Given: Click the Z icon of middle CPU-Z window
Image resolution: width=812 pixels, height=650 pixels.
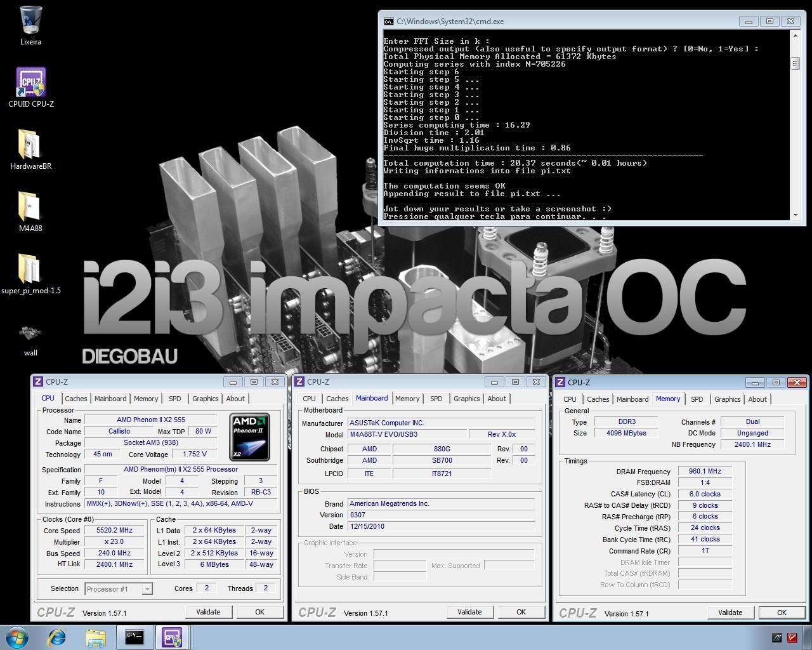Looking at the screenshot, I should (x=299, y=381).
